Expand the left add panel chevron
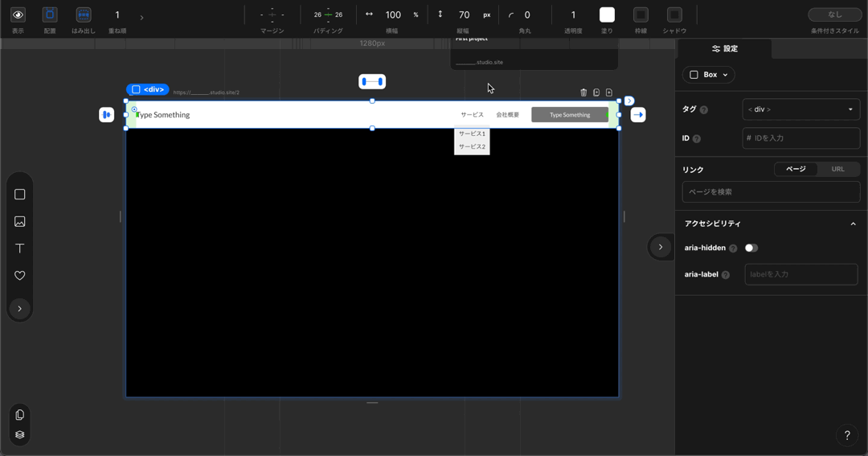868x456 pixels. 19,309
